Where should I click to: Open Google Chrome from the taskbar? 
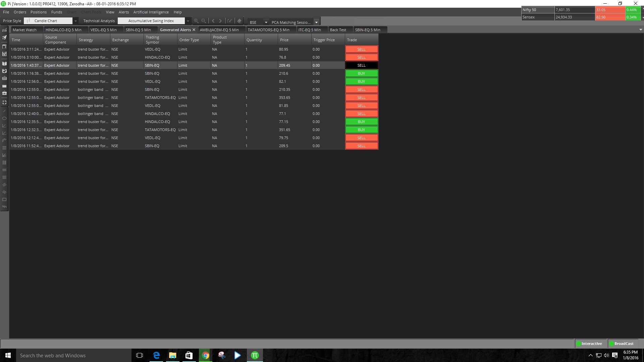click(206, 355)
